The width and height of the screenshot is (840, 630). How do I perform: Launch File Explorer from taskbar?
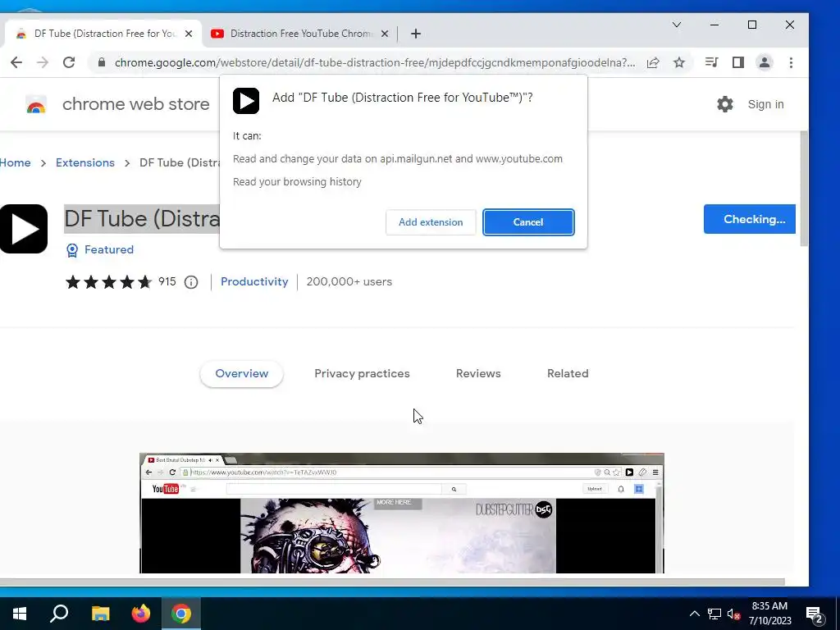coord(100,614)
